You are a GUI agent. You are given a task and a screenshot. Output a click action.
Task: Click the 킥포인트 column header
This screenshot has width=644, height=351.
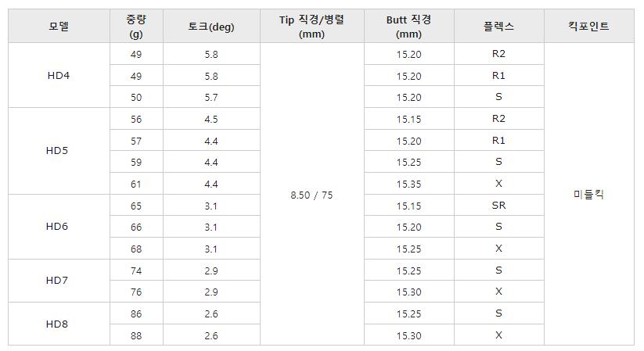click(588, 27)
